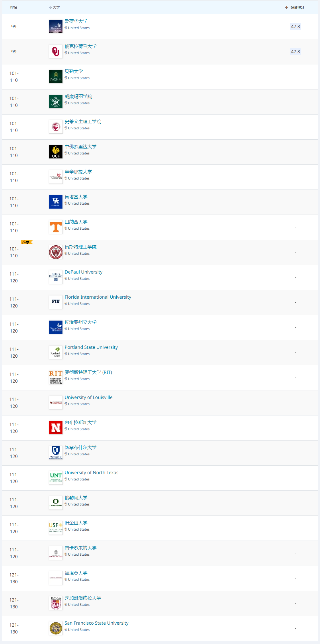The image size is (320, 644).
Task: Open the University of North Texas link
Action: click(92, 473)
